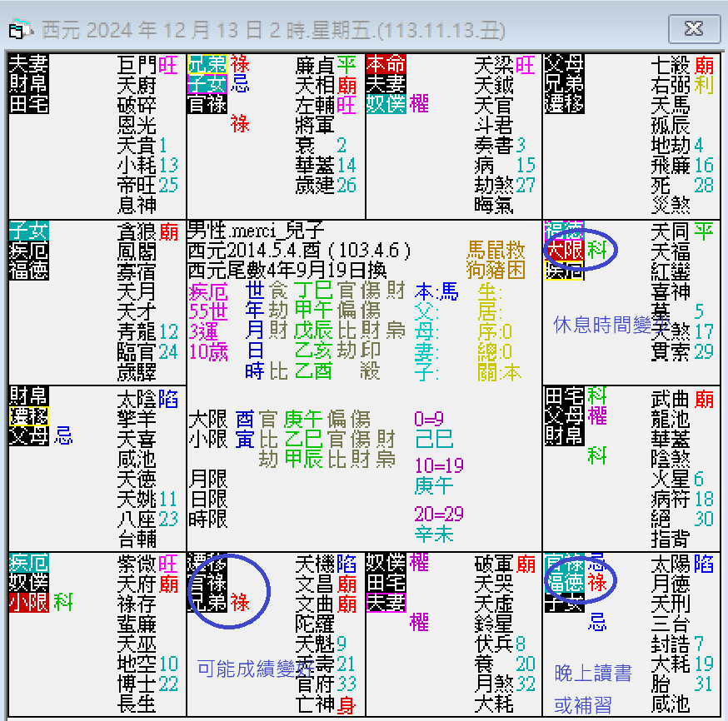Image resolution: width=728 pixels, height=721 pixels.
Task: Select the 將軍 text
Action: coord(315,125)
